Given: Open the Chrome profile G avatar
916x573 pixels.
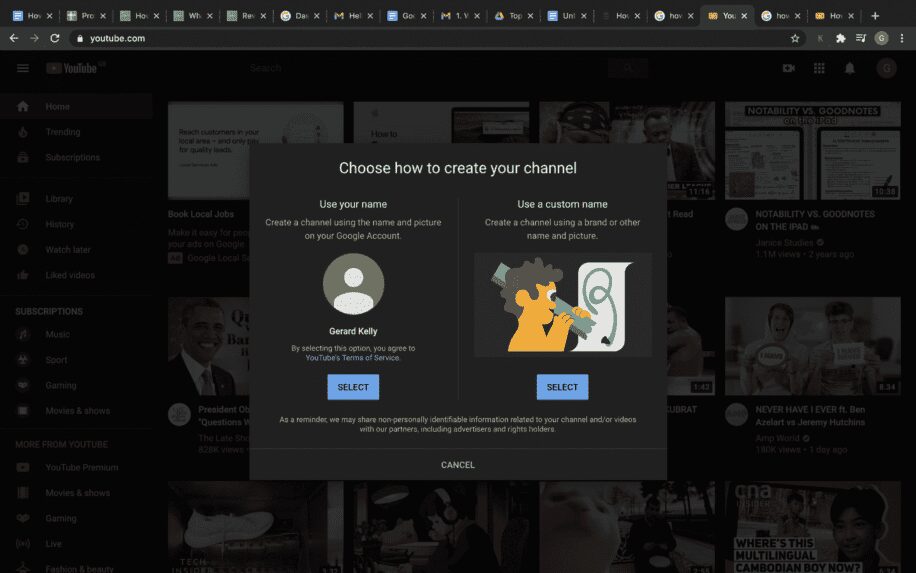Looking at the screenshot, I should (x=881, y=38).
